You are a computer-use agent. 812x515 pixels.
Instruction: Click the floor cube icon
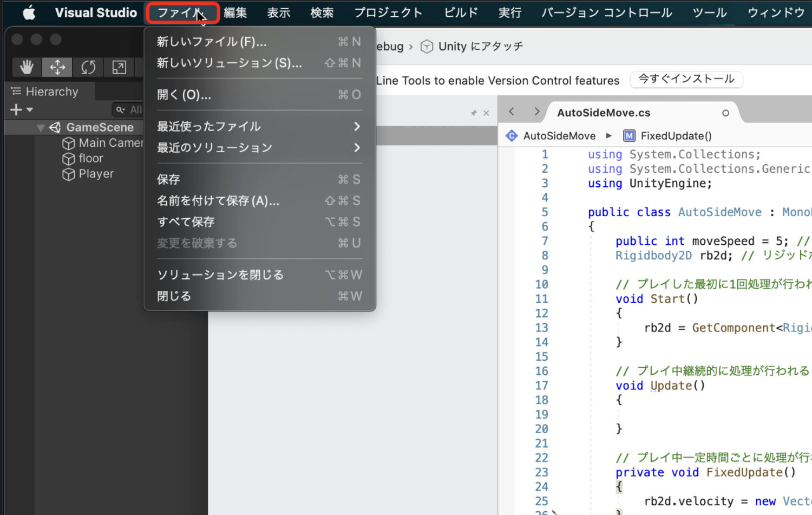[x=69, y=159]
